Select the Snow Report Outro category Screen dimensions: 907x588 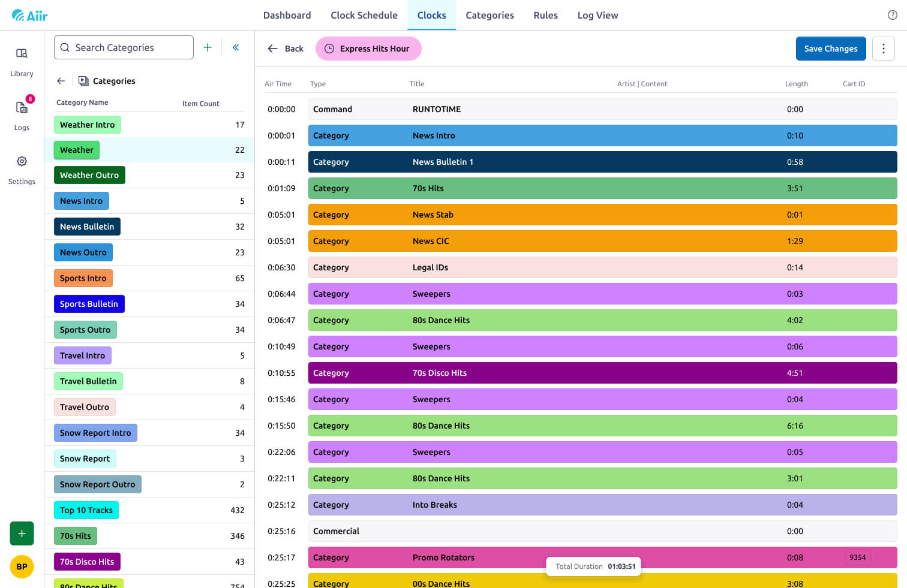pyautogui.click(x=98, y=484)
